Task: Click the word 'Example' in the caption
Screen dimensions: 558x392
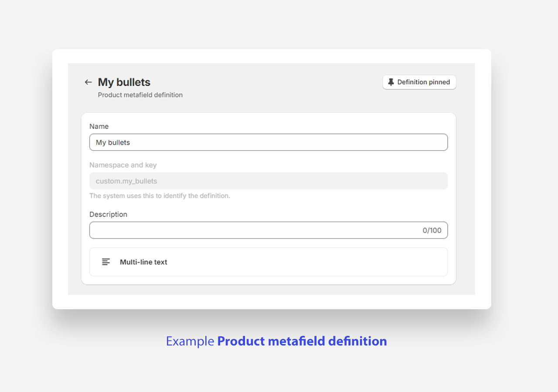Action: click(190, 341)
